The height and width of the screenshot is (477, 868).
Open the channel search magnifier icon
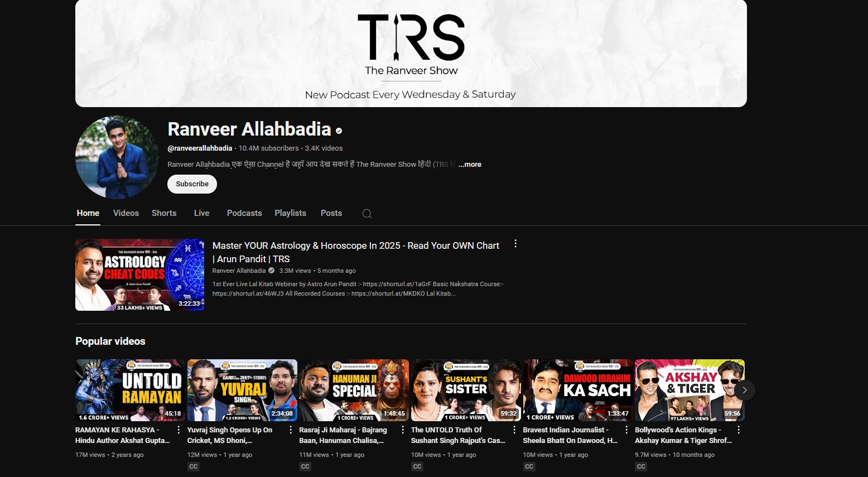(x=367, y=214)
